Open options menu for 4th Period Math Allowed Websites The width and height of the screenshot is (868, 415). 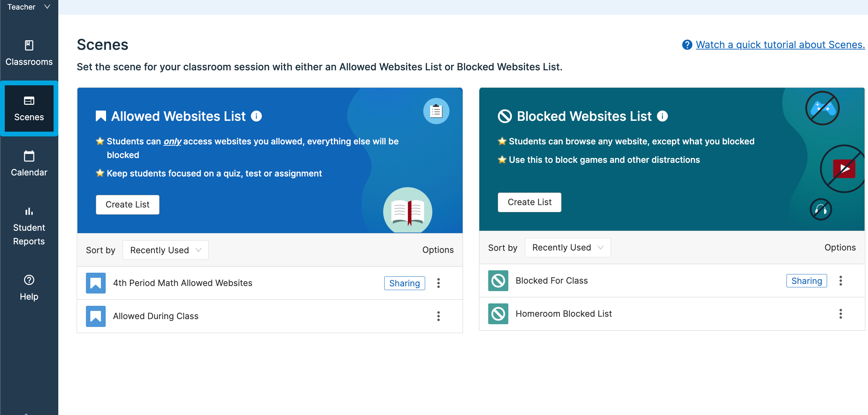coord(438,283)
